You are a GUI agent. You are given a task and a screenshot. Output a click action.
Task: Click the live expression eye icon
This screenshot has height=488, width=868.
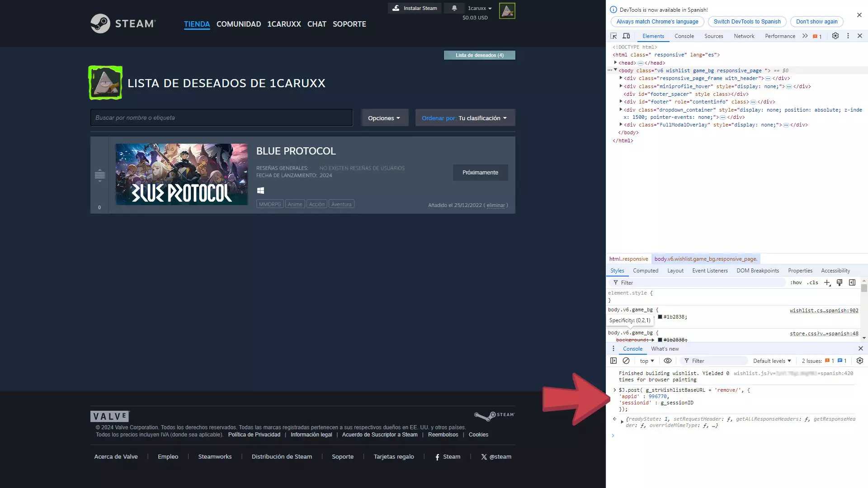point(667,361)
